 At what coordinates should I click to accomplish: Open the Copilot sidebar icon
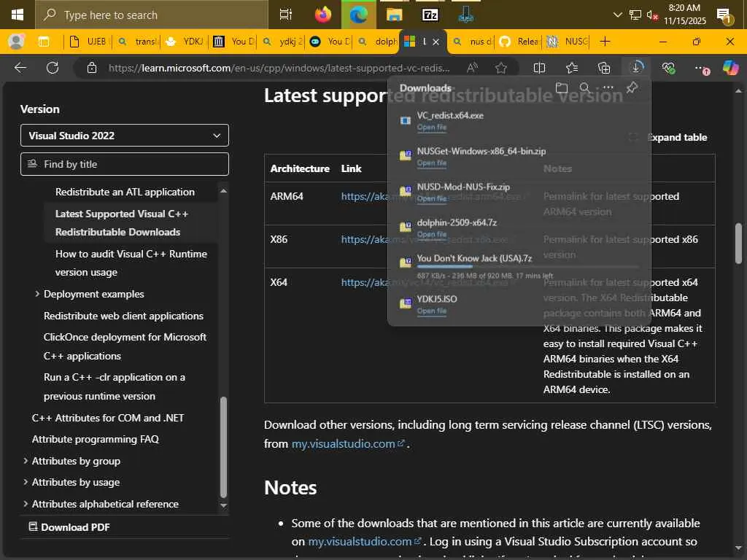730,68
